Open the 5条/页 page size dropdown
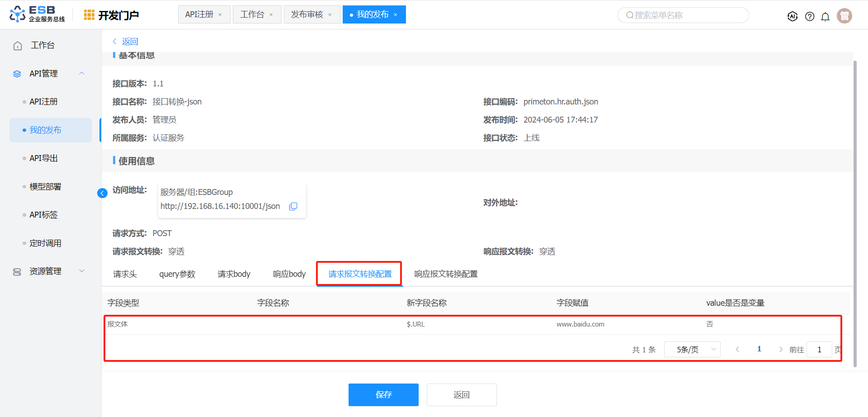The image size is (868, 417). 692,350
